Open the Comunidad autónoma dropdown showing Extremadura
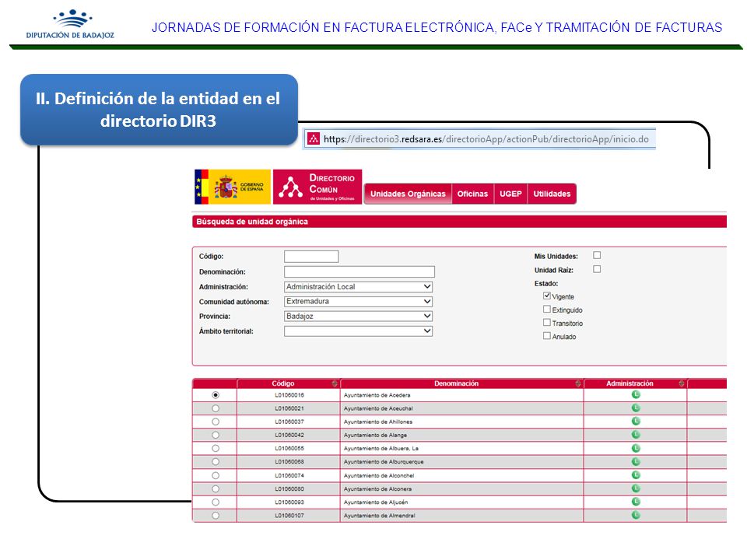 coord(358,302)
